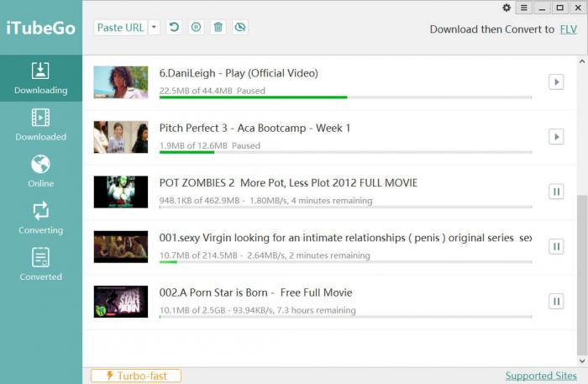Click the Paste URL button
This screenshot has width=588, height=384.
pyautogui.click(x=120, y=28)
